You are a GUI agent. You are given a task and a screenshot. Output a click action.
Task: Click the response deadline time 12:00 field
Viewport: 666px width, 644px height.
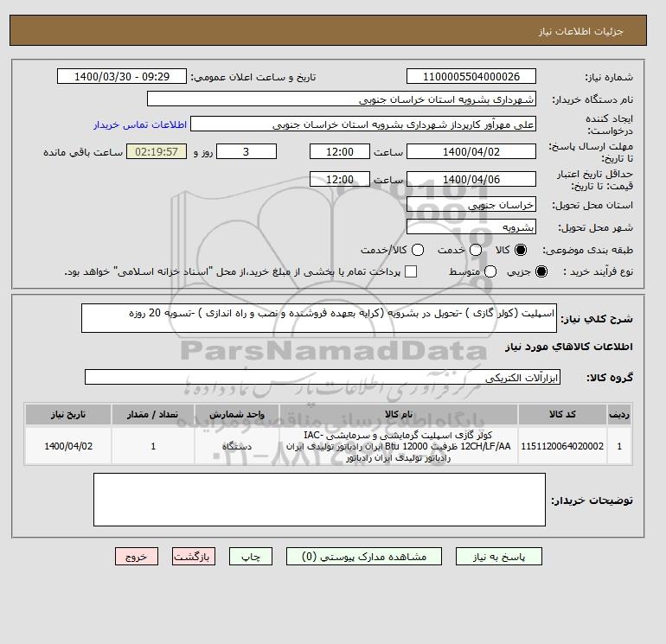coord(340,151)
